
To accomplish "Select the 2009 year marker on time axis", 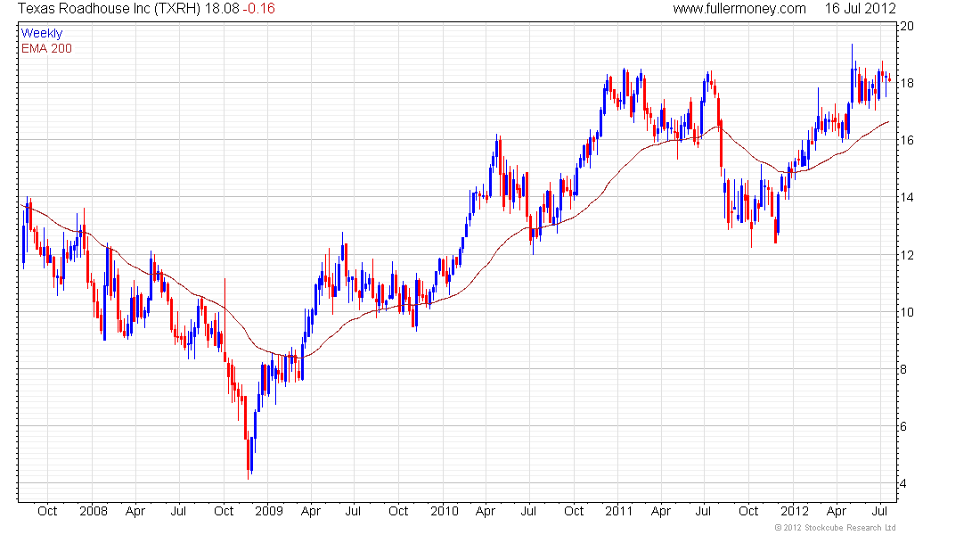I will tap(269, 511).
